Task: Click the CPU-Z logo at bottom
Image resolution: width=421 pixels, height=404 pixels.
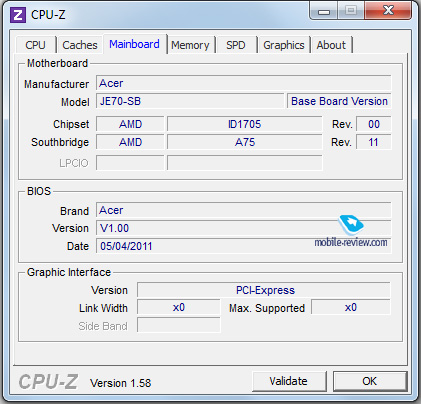Action: [x=48, y=382]
